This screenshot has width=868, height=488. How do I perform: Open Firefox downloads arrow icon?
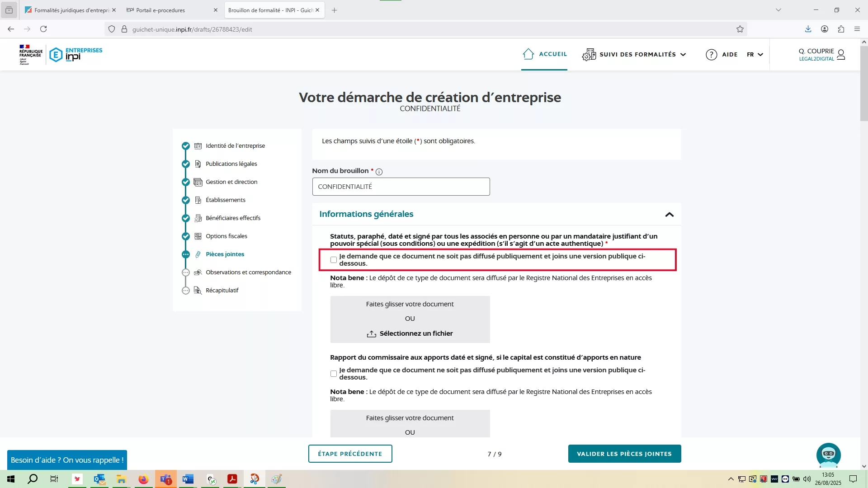pos(808,29)
